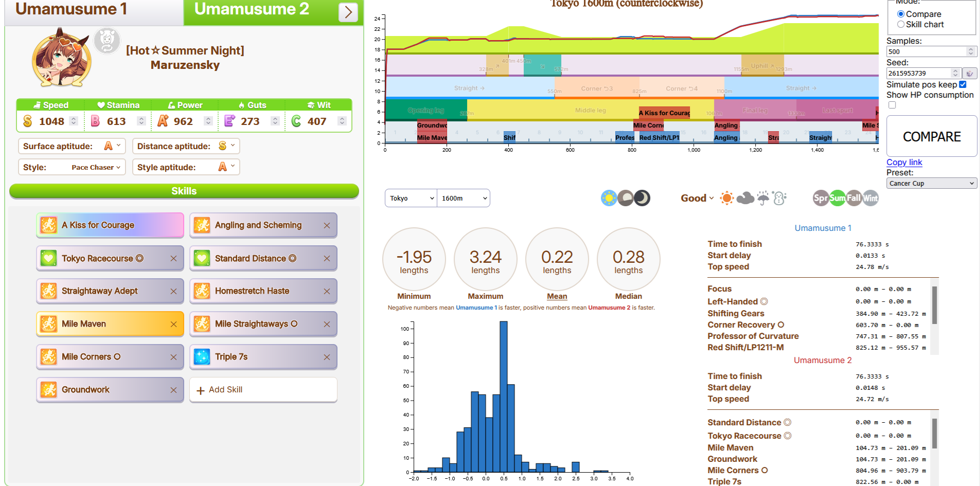Click the right arrow next to Umamusume 2
The height and width of the screenshot is (486, 980).
[348, 12]
